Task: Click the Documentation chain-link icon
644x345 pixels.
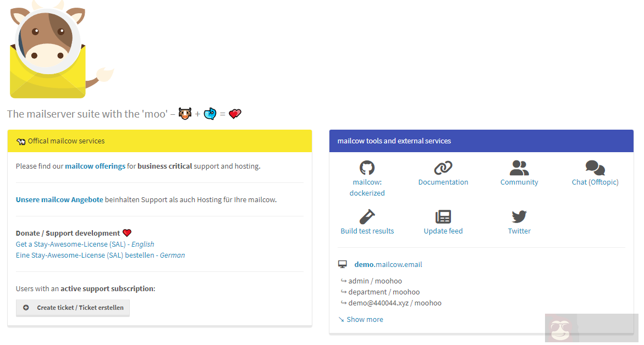Action: (443, 168)
